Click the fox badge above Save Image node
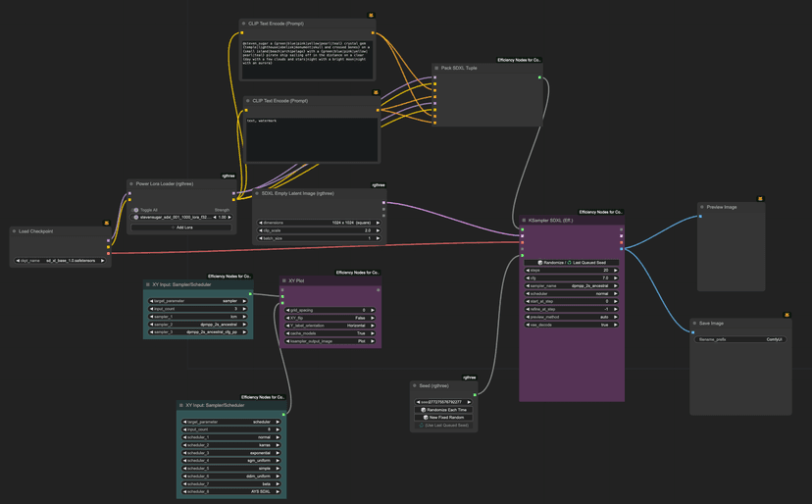This screenshot has width=812, height=504. pyautogui.click(x=787, y=315)
